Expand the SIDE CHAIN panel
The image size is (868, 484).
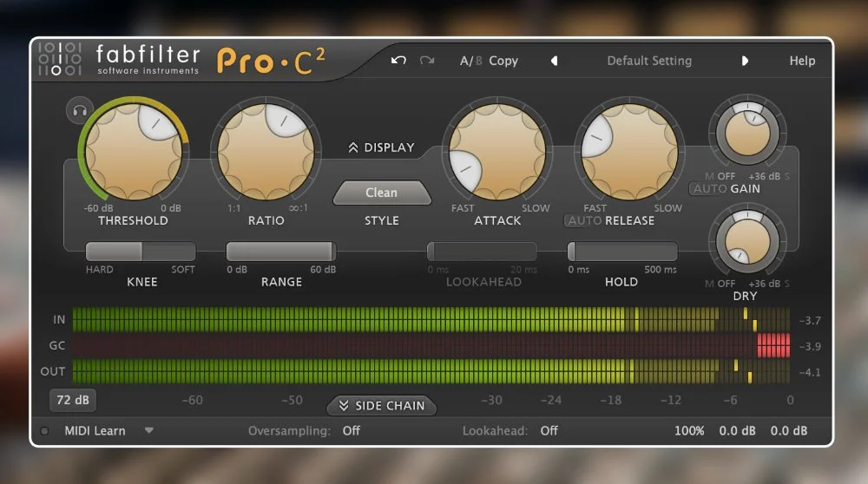tap(382, 405)
